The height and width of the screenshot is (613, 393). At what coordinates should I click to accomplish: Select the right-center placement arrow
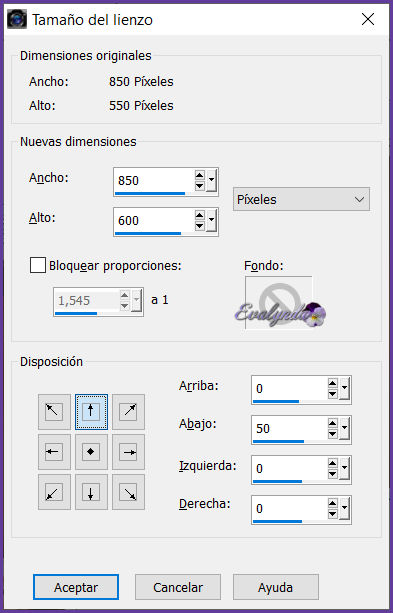click(x=128, y=452)
